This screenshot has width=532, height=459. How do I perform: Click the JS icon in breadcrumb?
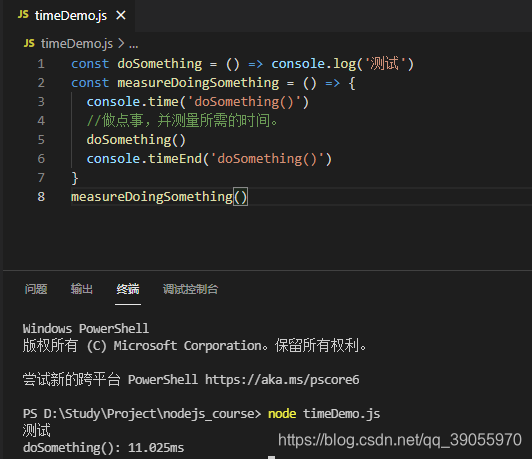click(29, 43)
